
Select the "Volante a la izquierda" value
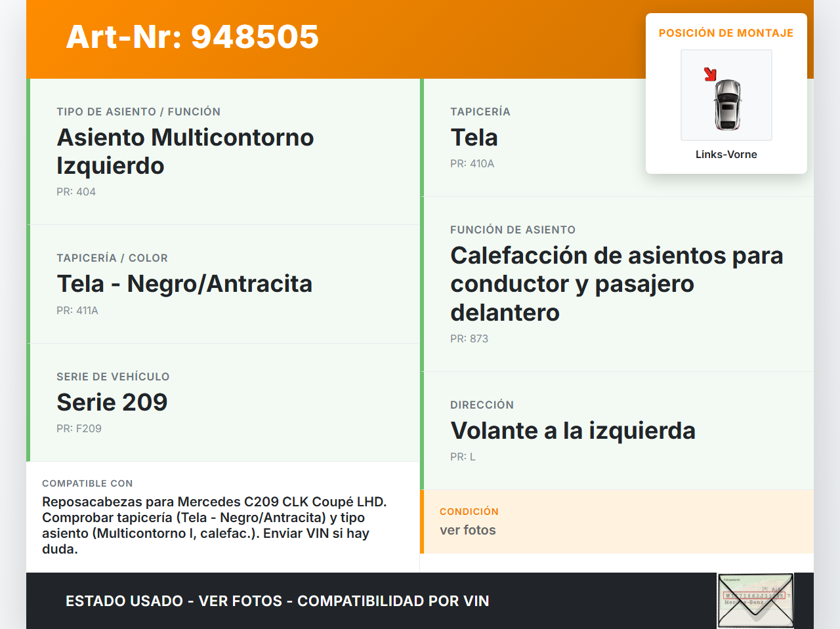[573, 431]
